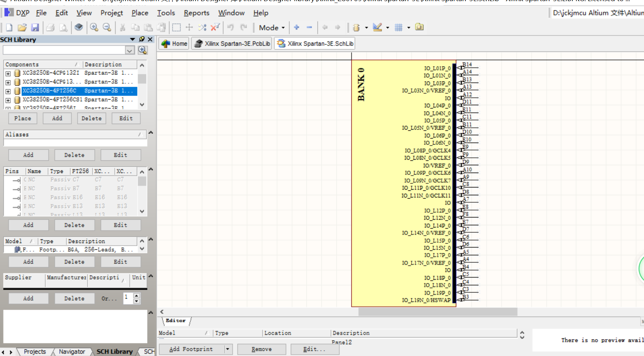This screenshot has height=356, width=644.
Task: Click the component filter text field
Action: point(64,50)
